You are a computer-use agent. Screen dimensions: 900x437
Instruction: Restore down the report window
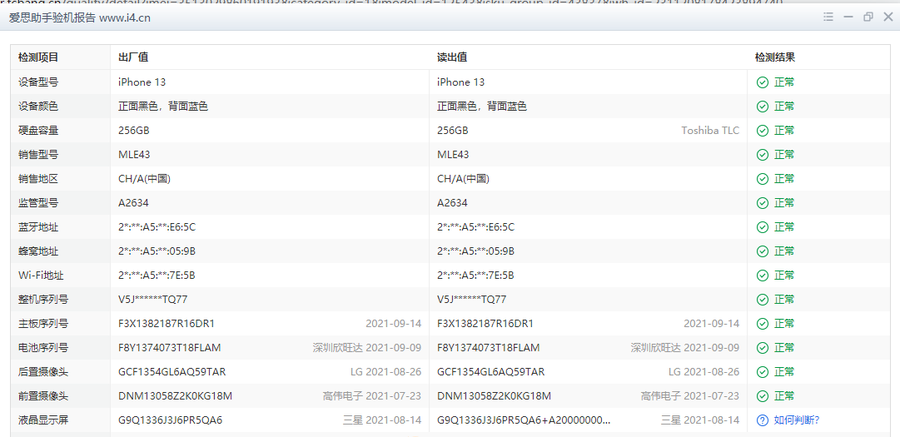point(868,17)
